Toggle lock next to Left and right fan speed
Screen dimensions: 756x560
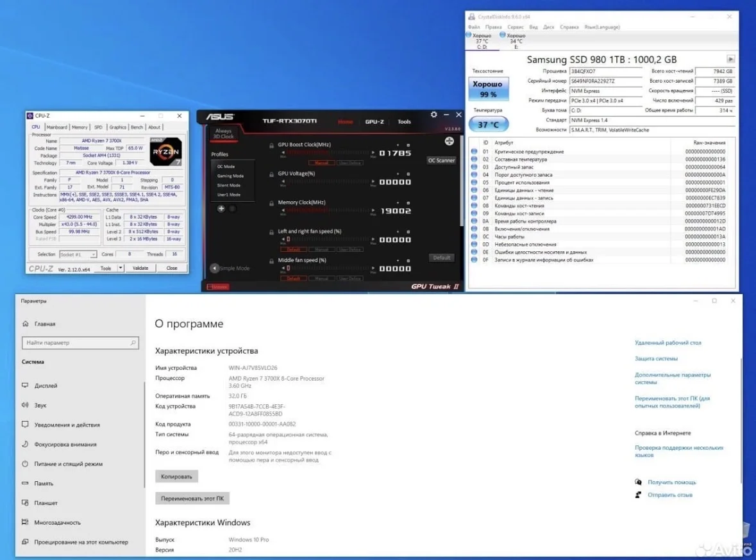pyautogui.click(x=271, y=233)
